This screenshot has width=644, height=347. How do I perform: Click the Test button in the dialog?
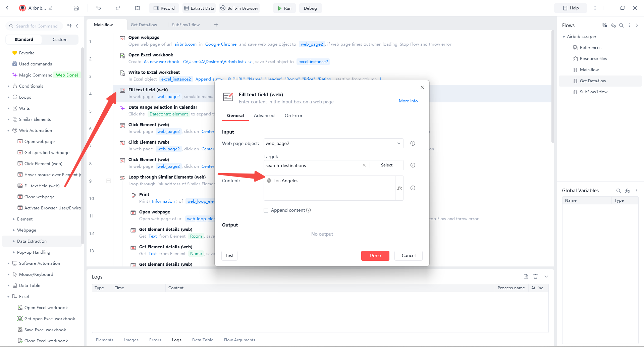point(229,255)
